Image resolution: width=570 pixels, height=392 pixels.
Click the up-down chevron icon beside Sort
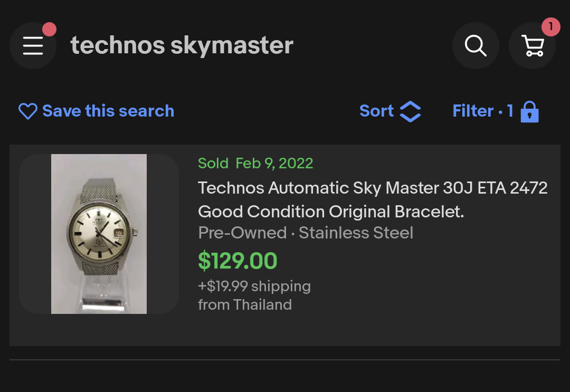click(x=410, y=111)
